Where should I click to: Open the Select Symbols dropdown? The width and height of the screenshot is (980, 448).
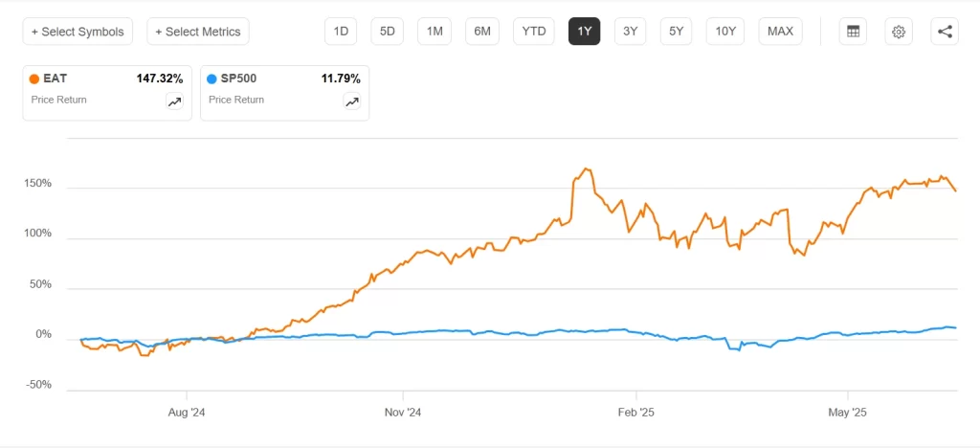tap(78, 32)
